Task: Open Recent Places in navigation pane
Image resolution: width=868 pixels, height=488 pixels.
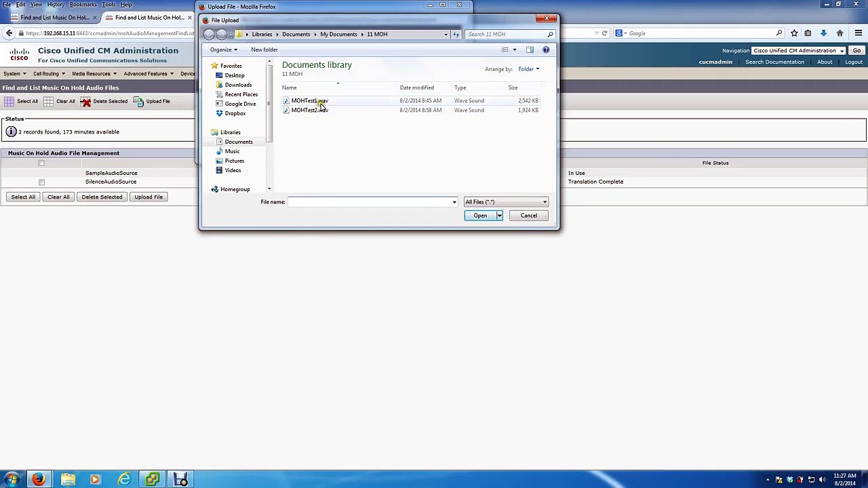Action: coord(241,94)
